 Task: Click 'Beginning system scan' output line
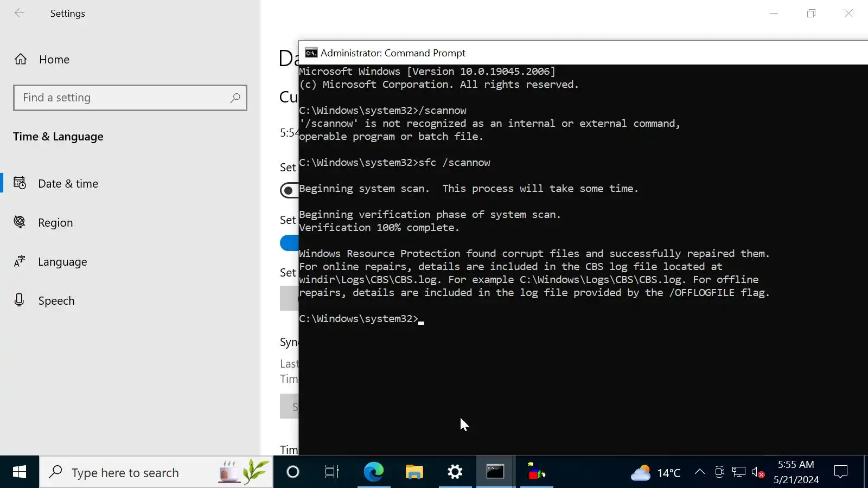(469, 188)
